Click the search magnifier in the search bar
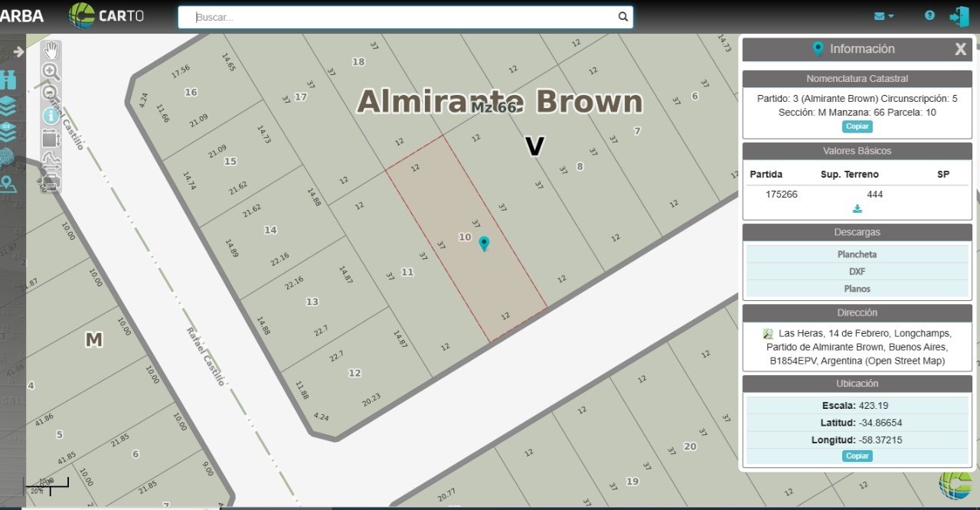 click(623, 17)
